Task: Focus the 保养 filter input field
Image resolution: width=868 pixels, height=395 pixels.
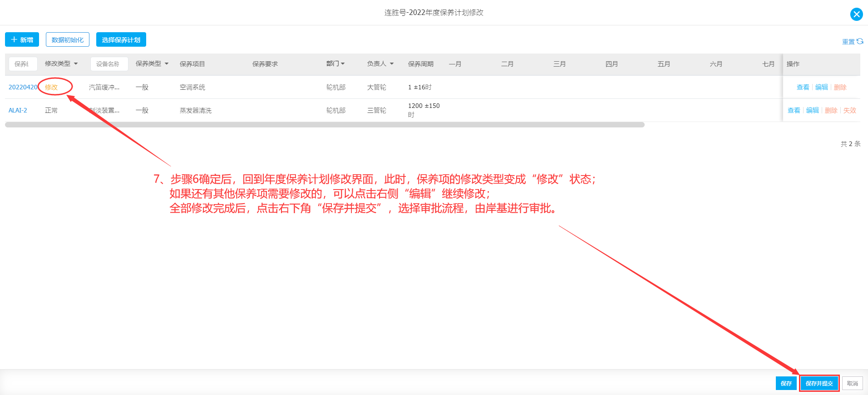Action: (23, 64)
